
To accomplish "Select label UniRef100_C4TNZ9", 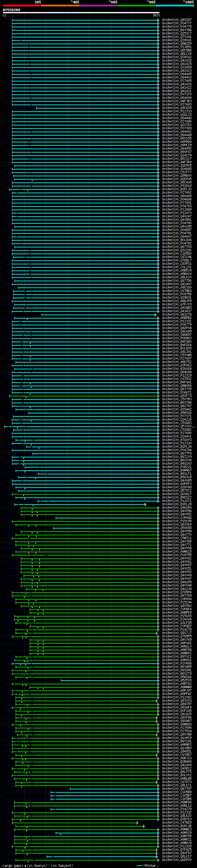I will pyautogui.click(x=176, y=822).
